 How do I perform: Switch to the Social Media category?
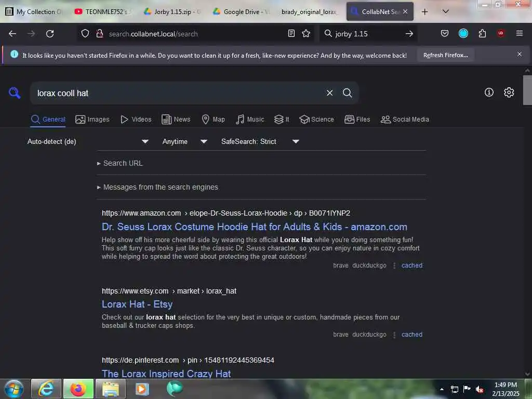pyautogui.click(x=405, y=119)
